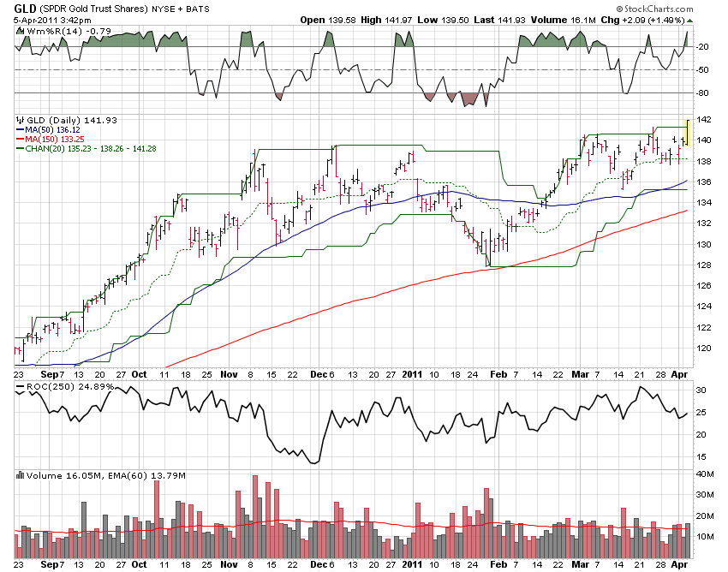Click the '(SPDR Gold Trust Shares)' name

(x=94, y=9)
